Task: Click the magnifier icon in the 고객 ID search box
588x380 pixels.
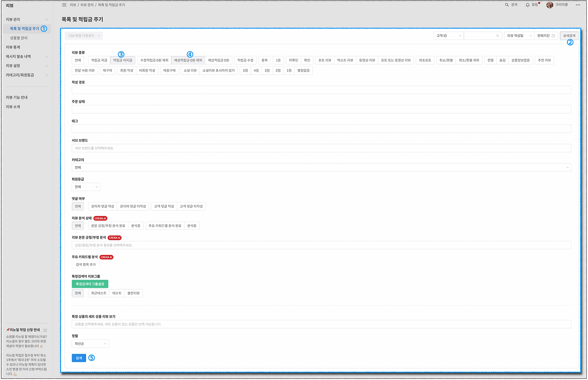Action: pyautogui.click(x=498, y=35)
